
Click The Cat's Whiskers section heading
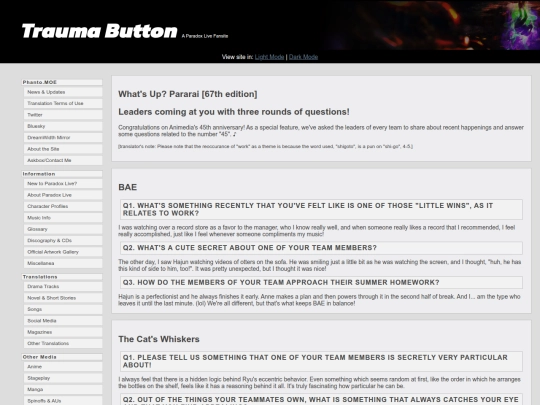tap(159, 339)
